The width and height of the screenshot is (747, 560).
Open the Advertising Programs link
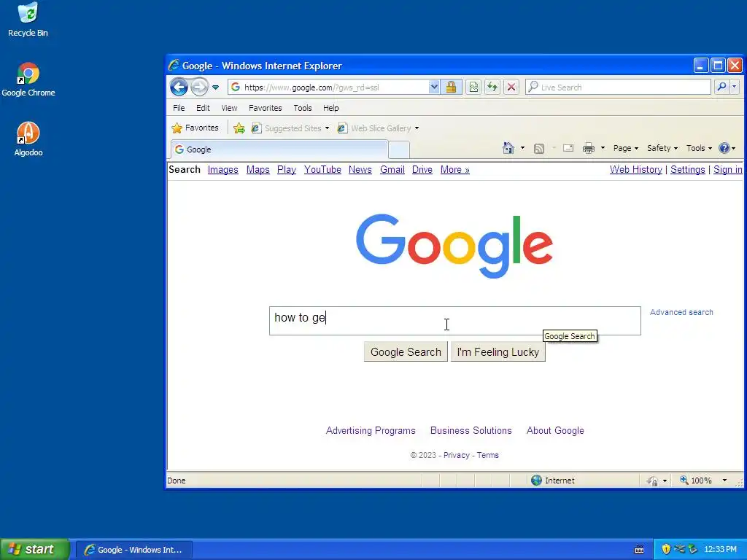pyautogui.click(x=371, y=430)
